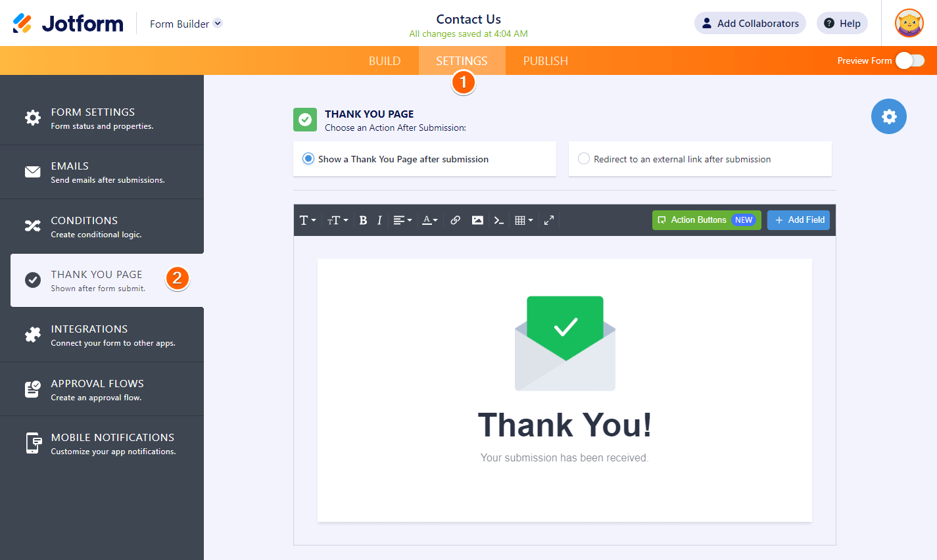Turn on the Preview Form toggle

[x=910, y=60]
